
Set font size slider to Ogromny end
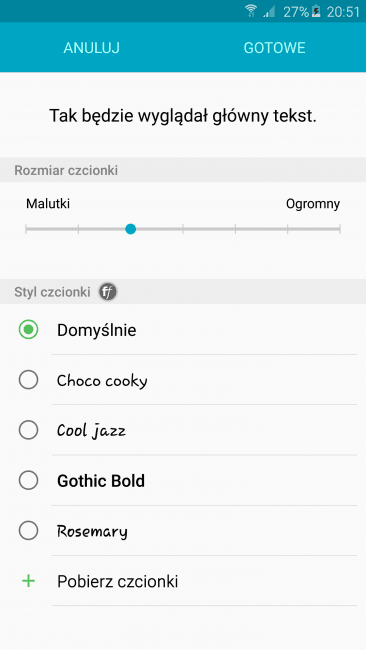340,229
